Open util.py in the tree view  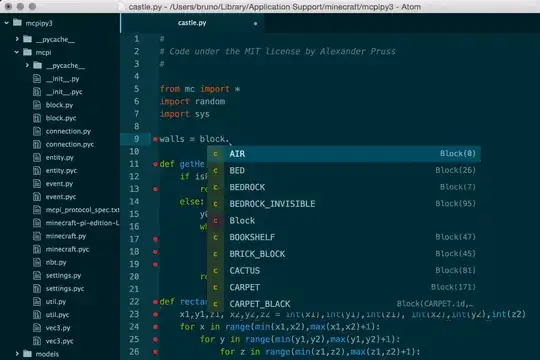(56, 301)
